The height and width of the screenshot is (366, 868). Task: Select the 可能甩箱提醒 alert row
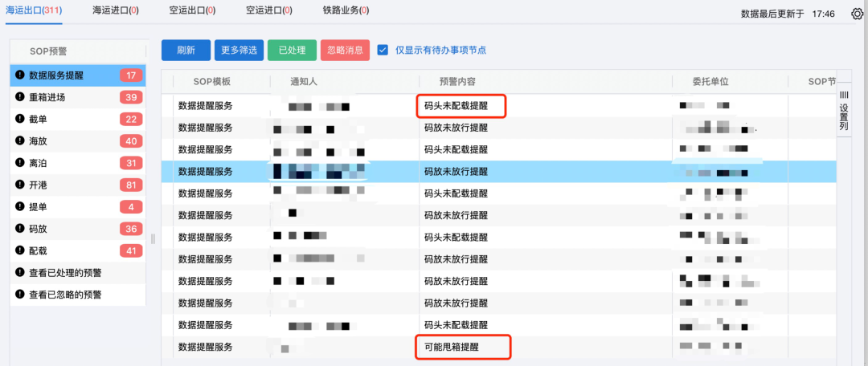tap(462, 347)
